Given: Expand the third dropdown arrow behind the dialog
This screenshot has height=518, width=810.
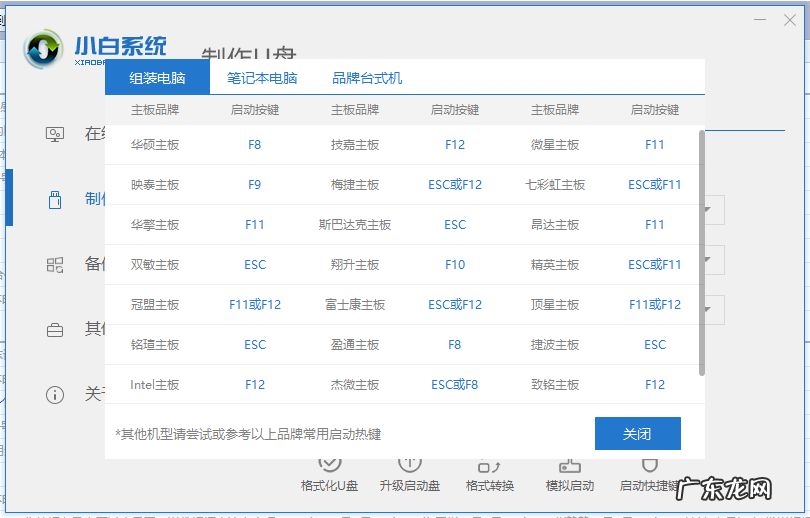Looking at the screenshot, I should (x=707, y=309).
